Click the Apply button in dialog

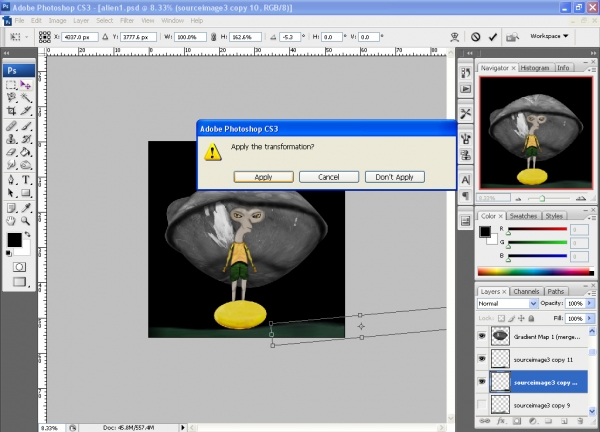264,177
